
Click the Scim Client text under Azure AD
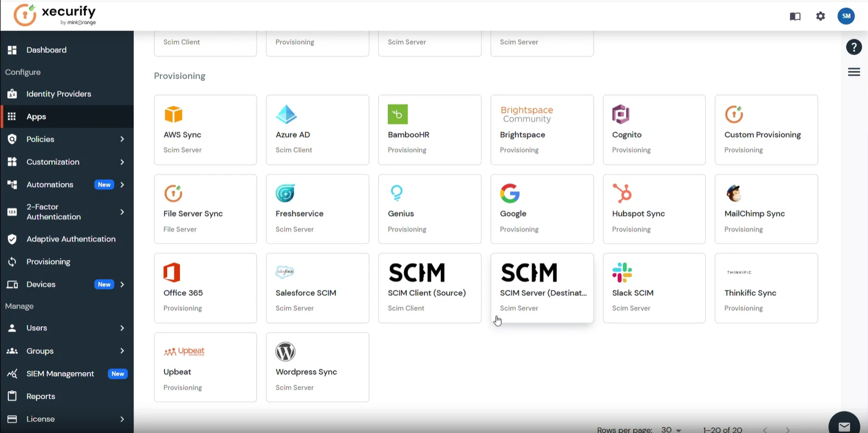(294, 150)
